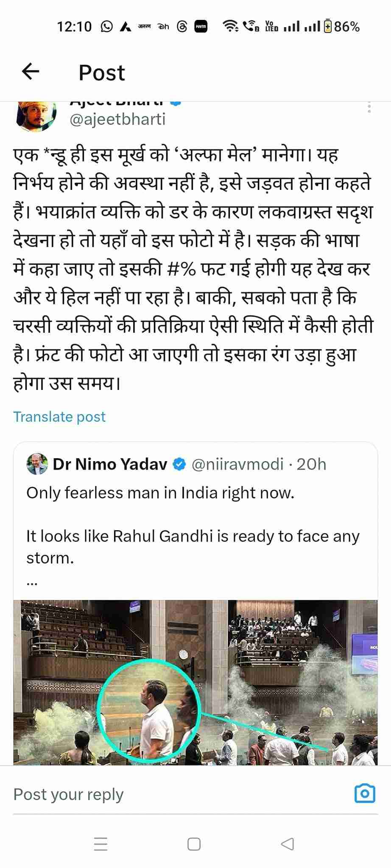Click the Translate post link
Image resolution: width=391 pixels, height=868 pixels.
pyautogui.click(x=59, y=417)
